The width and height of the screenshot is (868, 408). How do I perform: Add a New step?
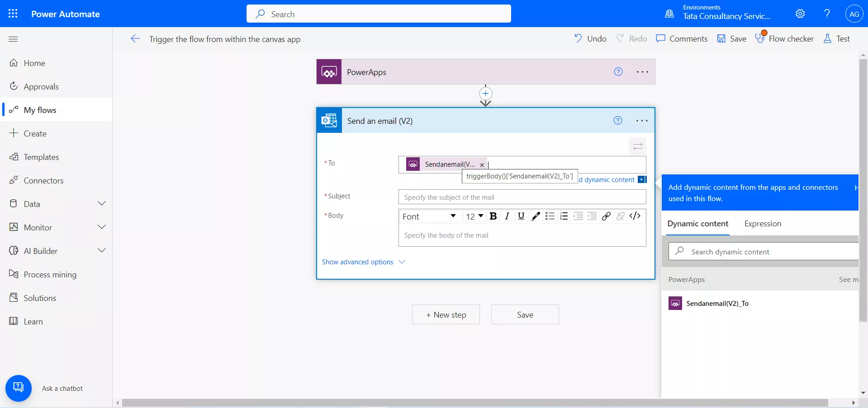pyautogui.click(x=446, y=315)
